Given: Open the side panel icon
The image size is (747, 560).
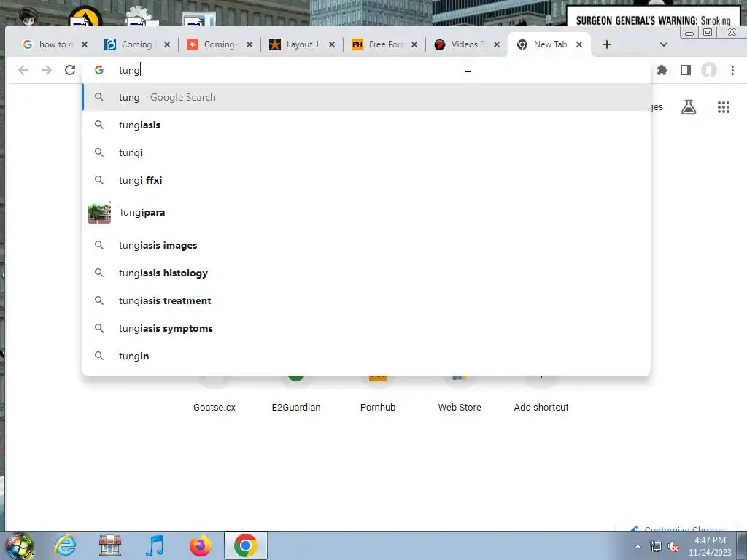Looking at the screenshot, I should click(686, 70).
